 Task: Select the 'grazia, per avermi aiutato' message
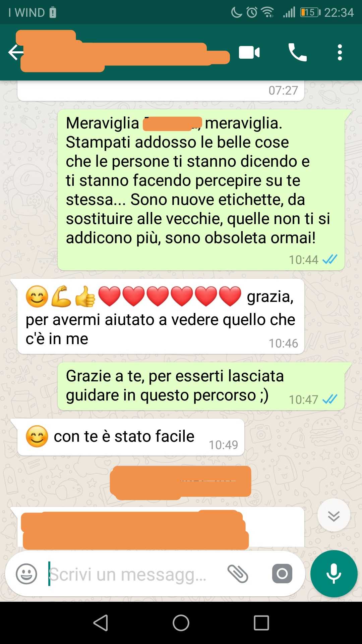click(161, 316)
